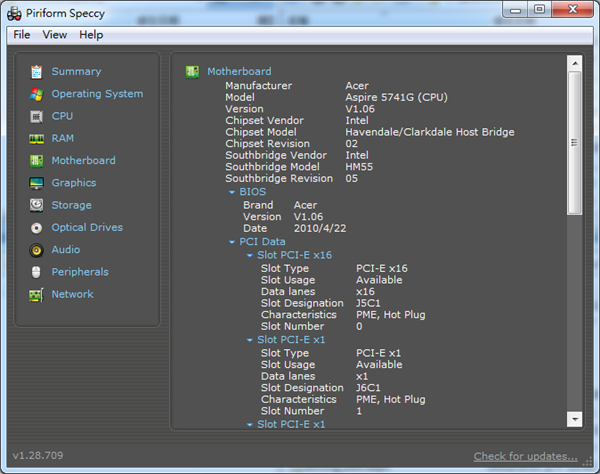Click the Check for updates link

(525, 457)
